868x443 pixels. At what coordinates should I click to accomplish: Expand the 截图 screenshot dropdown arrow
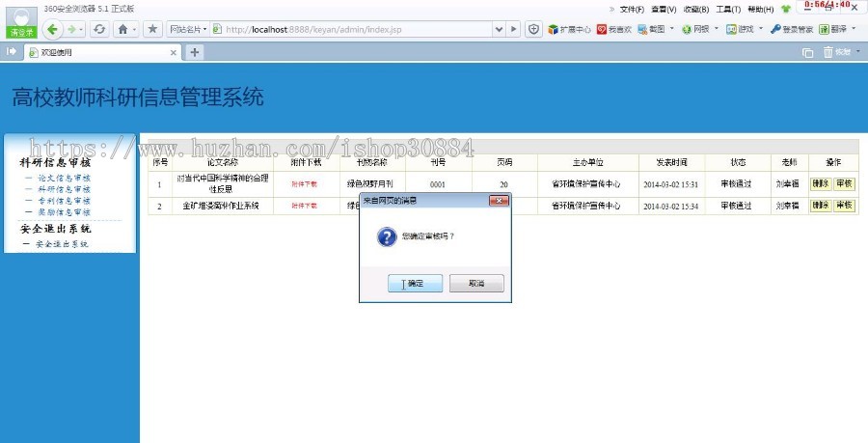672,28
